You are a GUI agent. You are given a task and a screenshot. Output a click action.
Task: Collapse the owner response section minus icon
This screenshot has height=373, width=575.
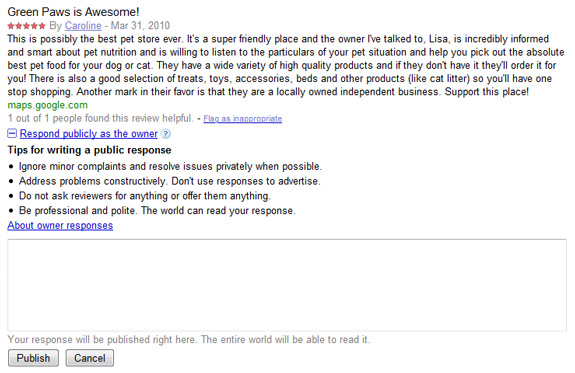point(12,134)
